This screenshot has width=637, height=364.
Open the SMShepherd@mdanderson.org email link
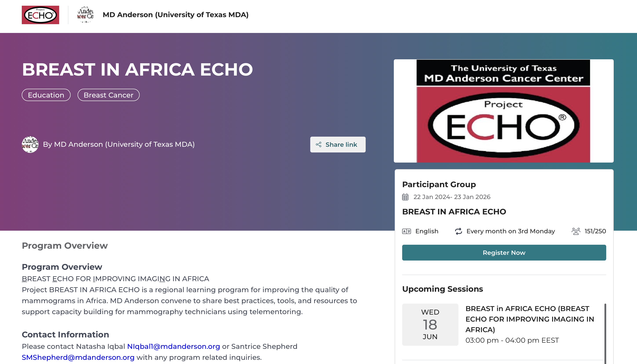[78, 357]
